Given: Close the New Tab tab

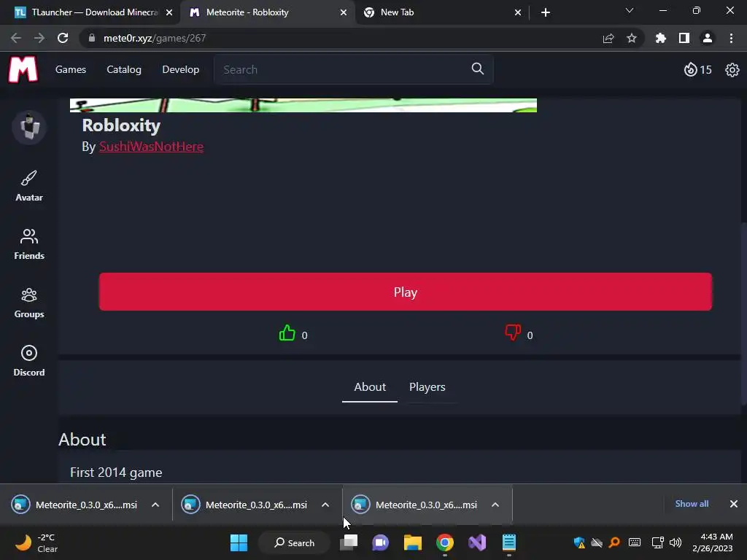Looking at the screenshot, I should [x=518, y=12].
